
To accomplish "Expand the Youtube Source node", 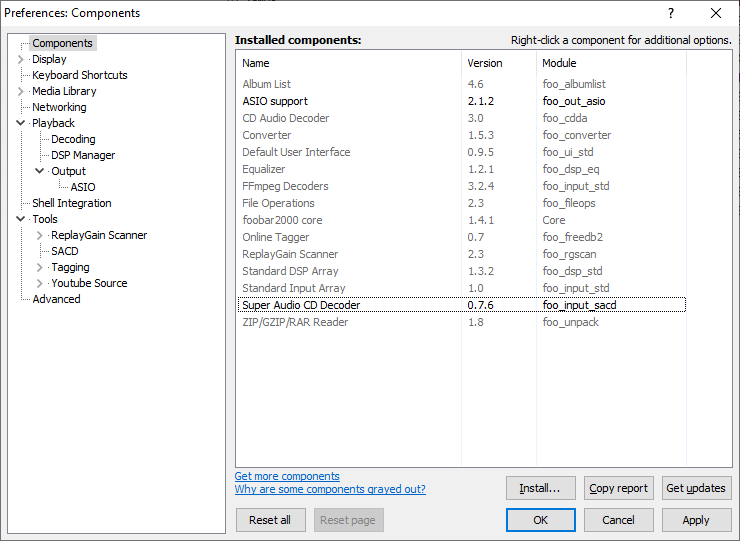I will click(x=40, y=283).
